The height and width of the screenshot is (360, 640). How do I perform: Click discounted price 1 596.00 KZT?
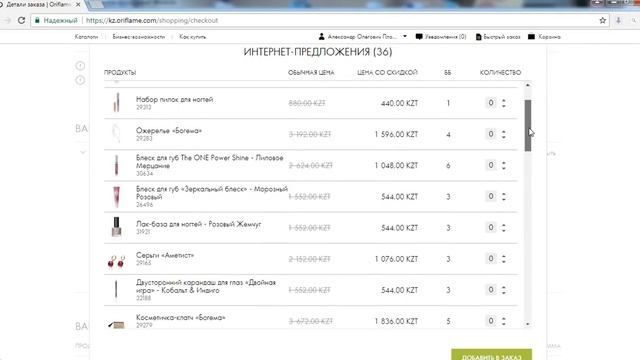[396, 134]
